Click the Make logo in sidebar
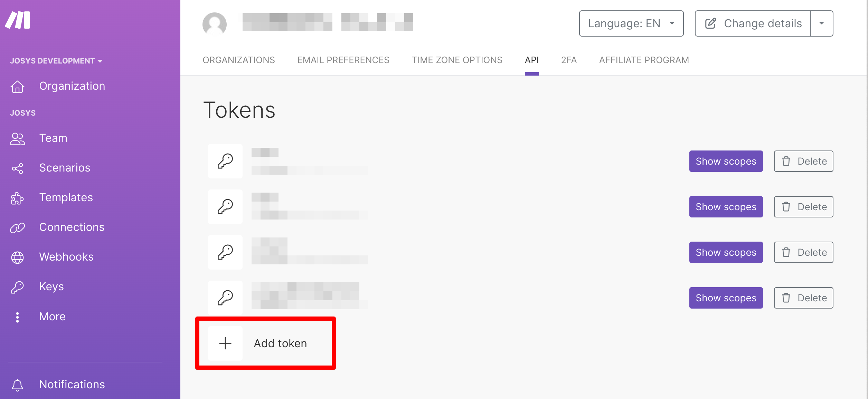 click(x=18, y=20)
